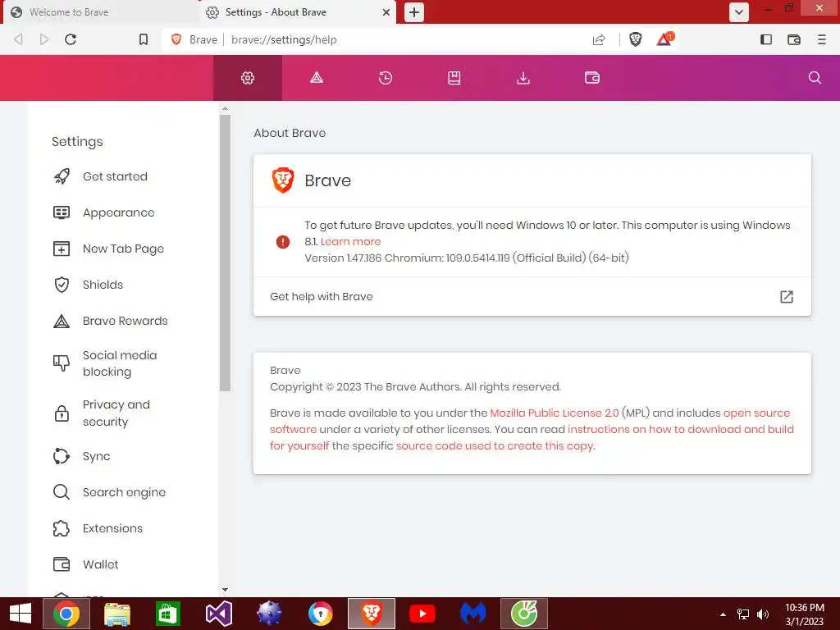Close the Settings - About Brave tab
The image size is (840, 630).
(386, 12)
